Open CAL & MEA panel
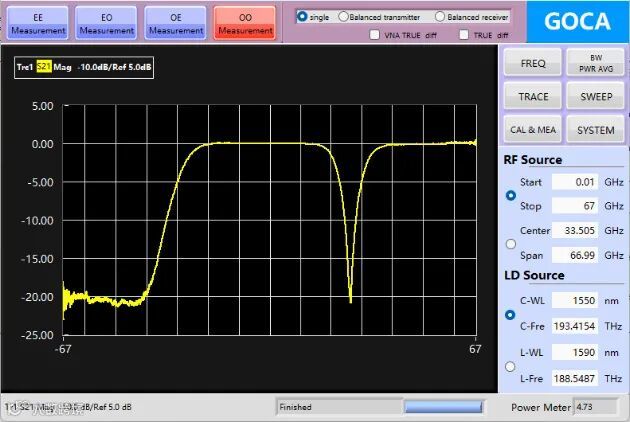630x422 pixels. [x=533, y=129]
